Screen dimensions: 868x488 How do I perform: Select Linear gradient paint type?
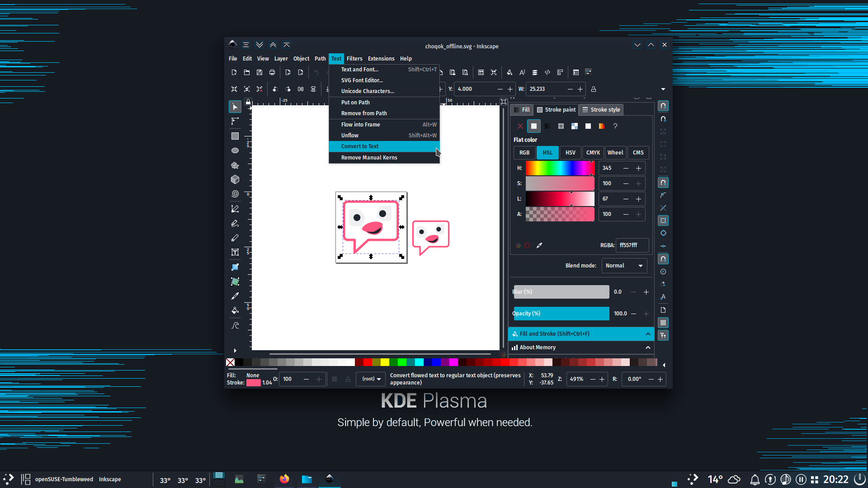pos(547,126)
